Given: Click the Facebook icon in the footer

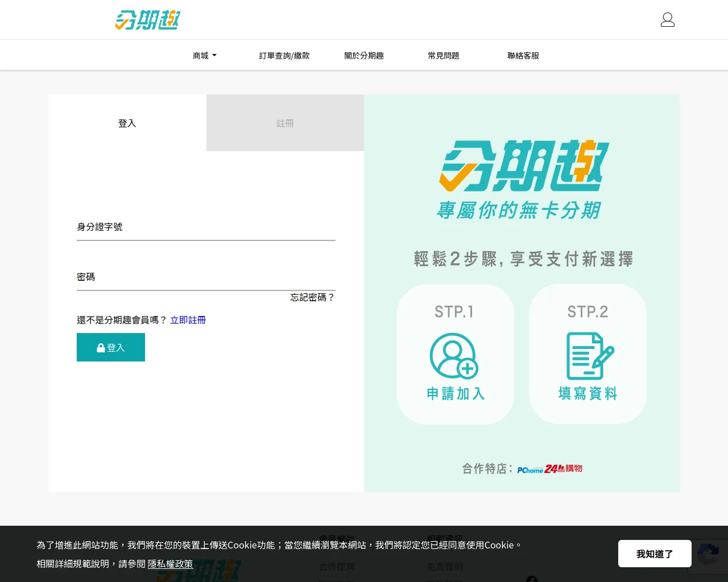Looking at the screenshot, I should click(532, 579).
